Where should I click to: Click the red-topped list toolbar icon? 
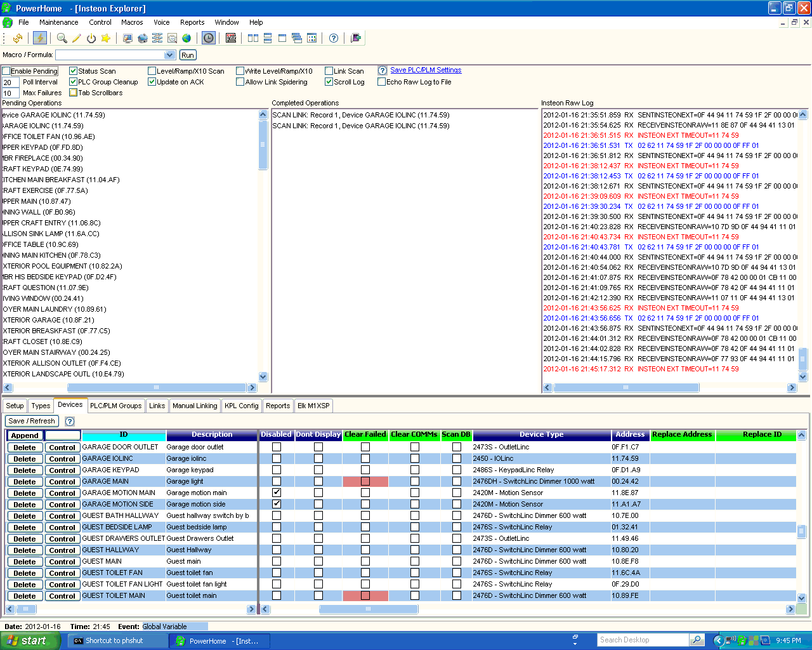coord(231,38)
